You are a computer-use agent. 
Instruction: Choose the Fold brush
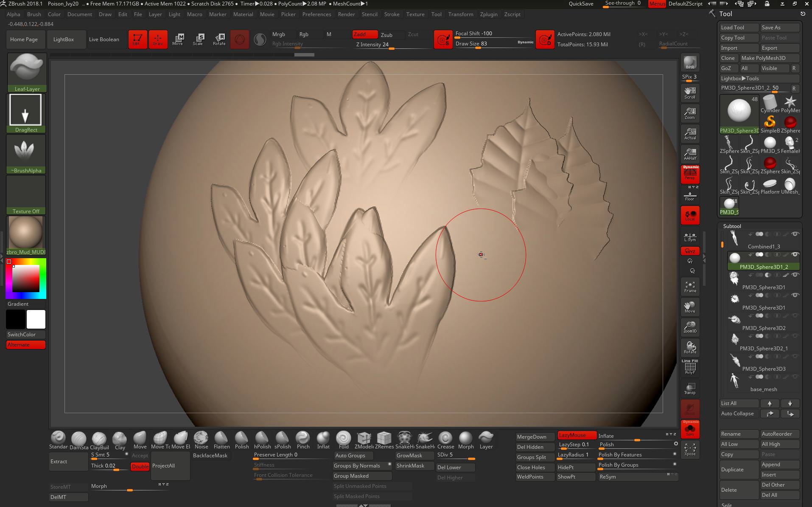pos(343,440)
